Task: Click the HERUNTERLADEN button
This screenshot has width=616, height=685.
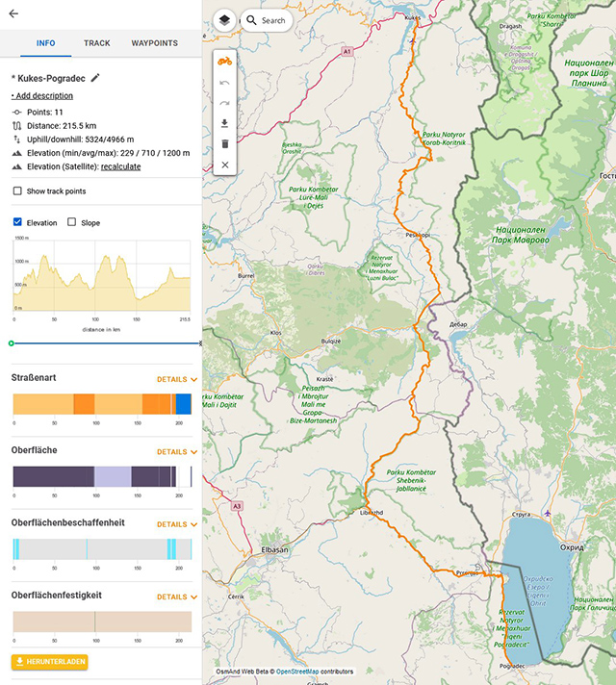Action: click(50, 662)
